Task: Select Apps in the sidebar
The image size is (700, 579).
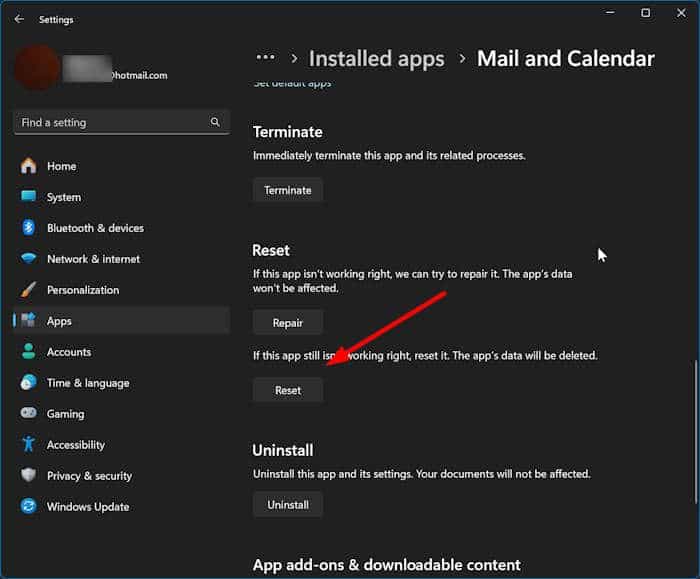Action: click(x=121, y=321)
